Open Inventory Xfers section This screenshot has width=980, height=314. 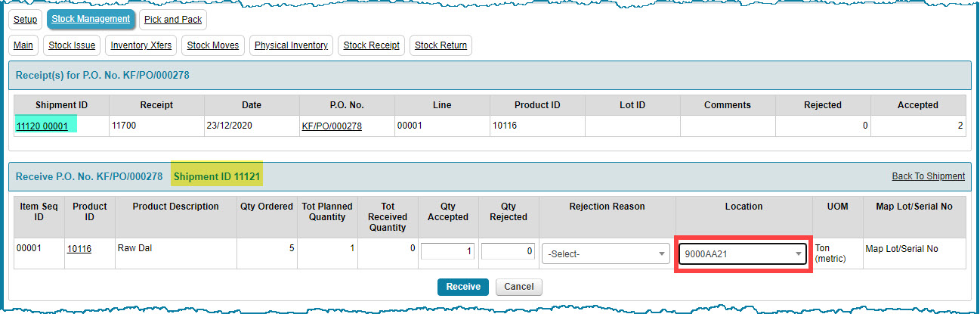pos(141,45)
